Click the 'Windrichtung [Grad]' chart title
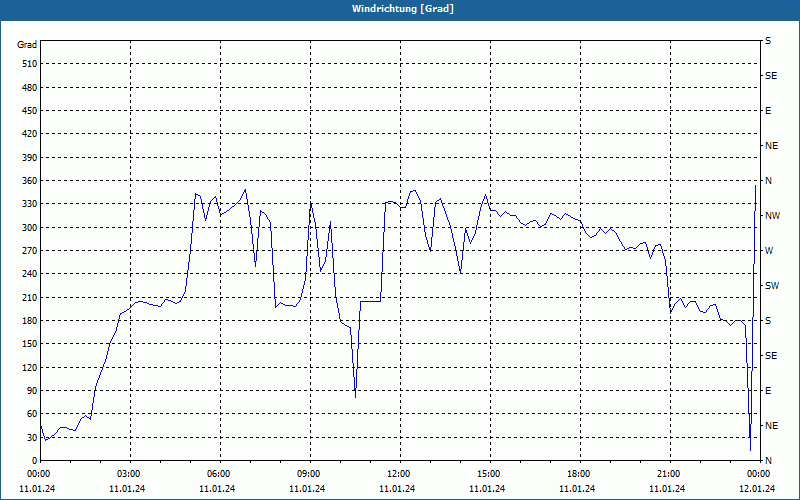 [403, 9]
